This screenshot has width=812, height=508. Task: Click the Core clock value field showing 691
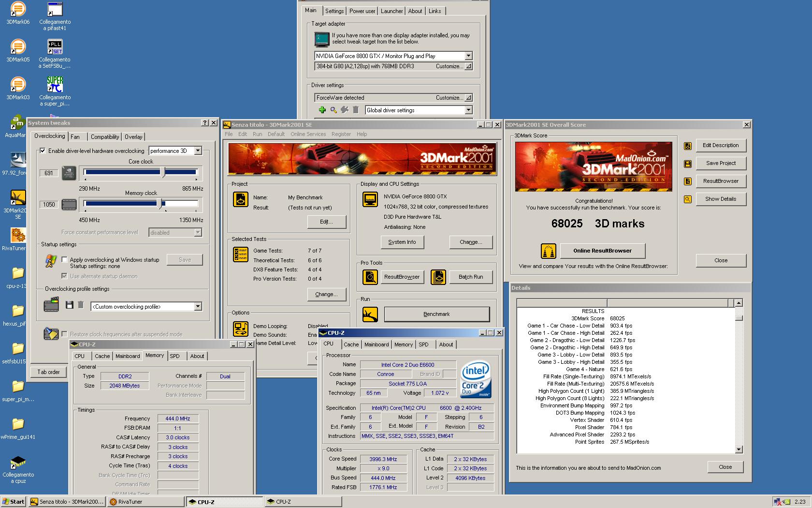(49, 173)
